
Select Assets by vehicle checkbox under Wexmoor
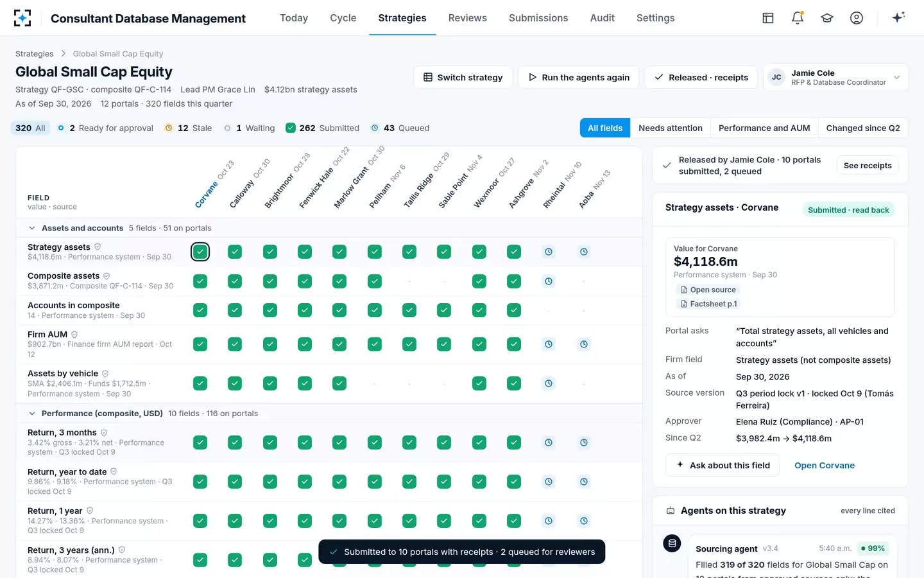pos(479,383)
